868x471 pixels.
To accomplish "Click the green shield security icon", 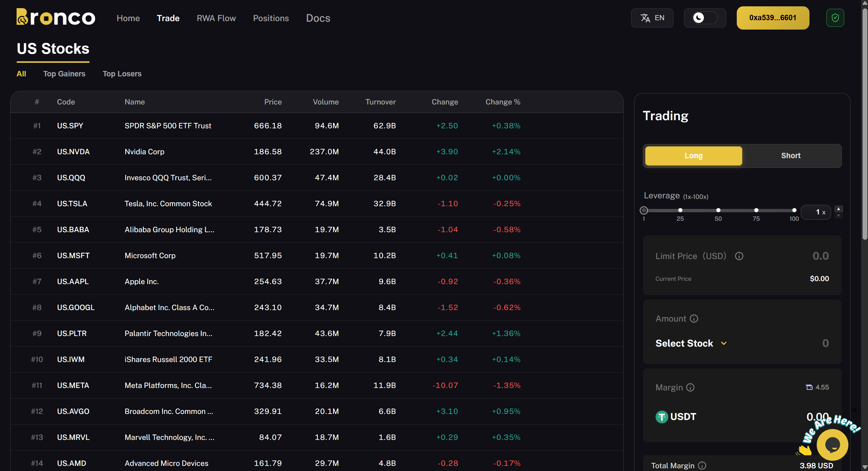I will click(x=835, y=18).
